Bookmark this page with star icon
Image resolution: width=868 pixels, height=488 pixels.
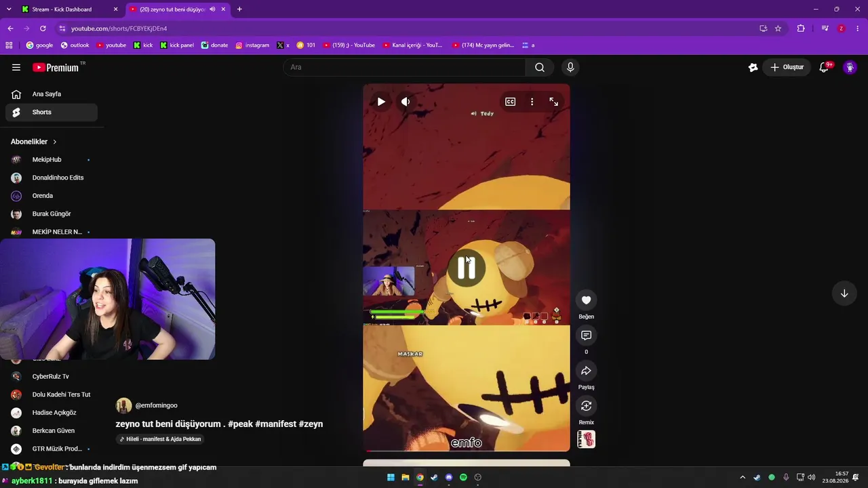click(x=778, y=28)
